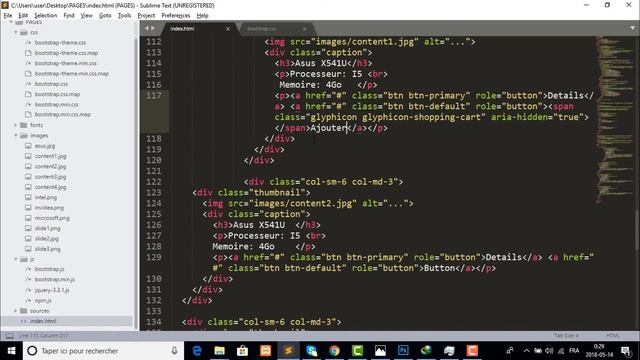Select slide2.jpg image file
The width and height of the screenshot is (640, 360).
(x=47, y=238)
